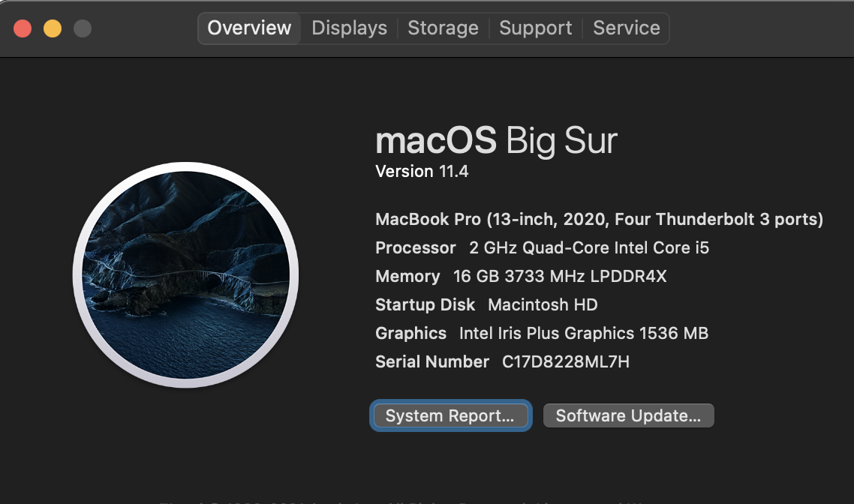
Task: Close the About This Mac window
Action: (23, 28)
